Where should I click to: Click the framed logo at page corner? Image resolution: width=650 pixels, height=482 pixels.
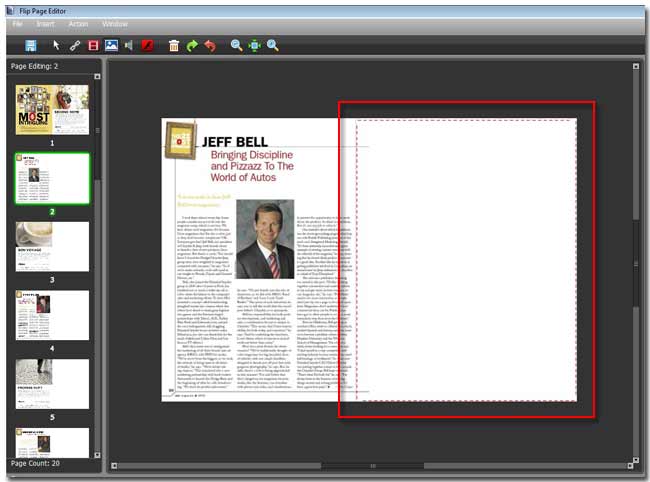[x=181, y=140]
